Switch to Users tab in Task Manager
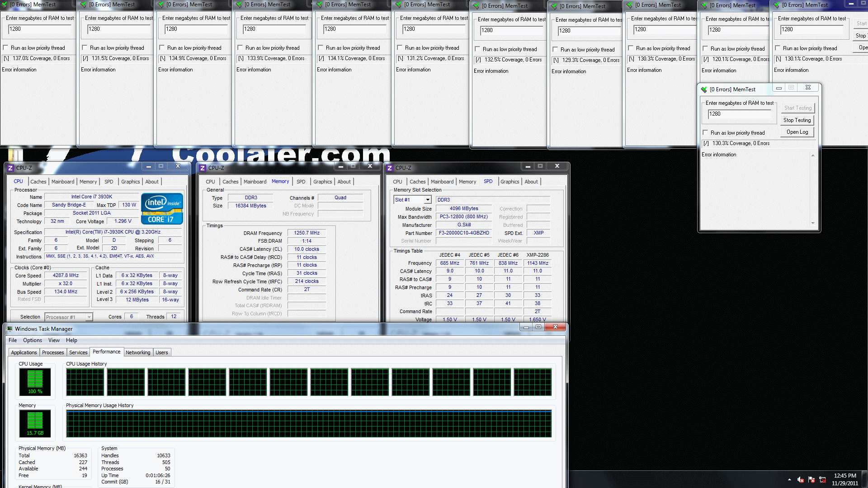The height and width of the screenshot is (488, 868). 161,352
